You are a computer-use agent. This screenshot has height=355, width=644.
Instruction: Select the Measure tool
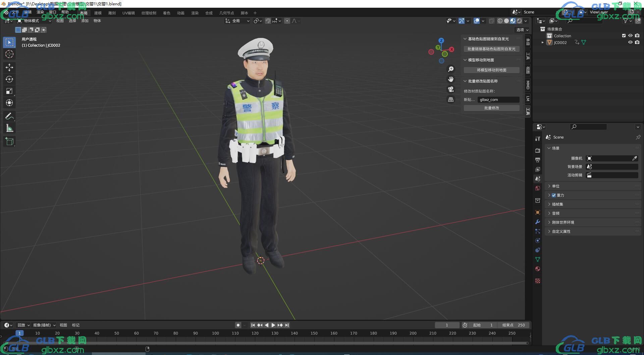point(9,128)
